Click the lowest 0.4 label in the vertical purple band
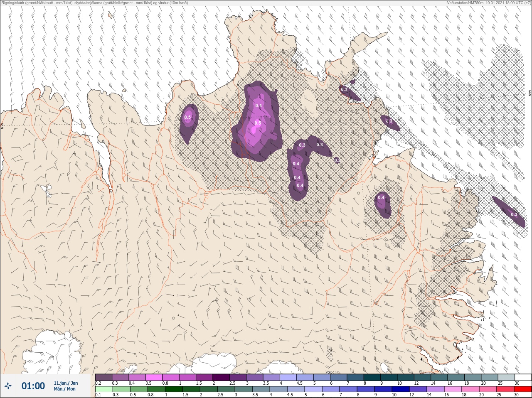The height and width of the screenshot is (398, 532). click(300, 185)
